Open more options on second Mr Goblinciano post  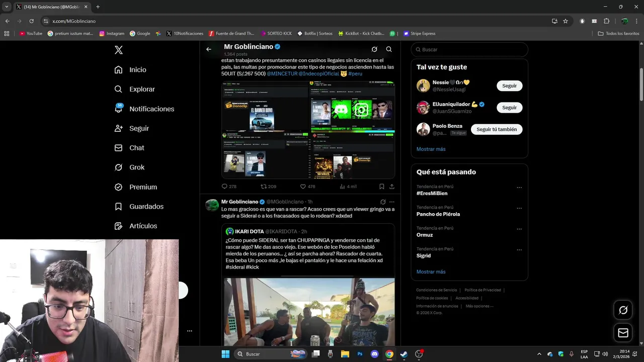(x=392, y=202)
